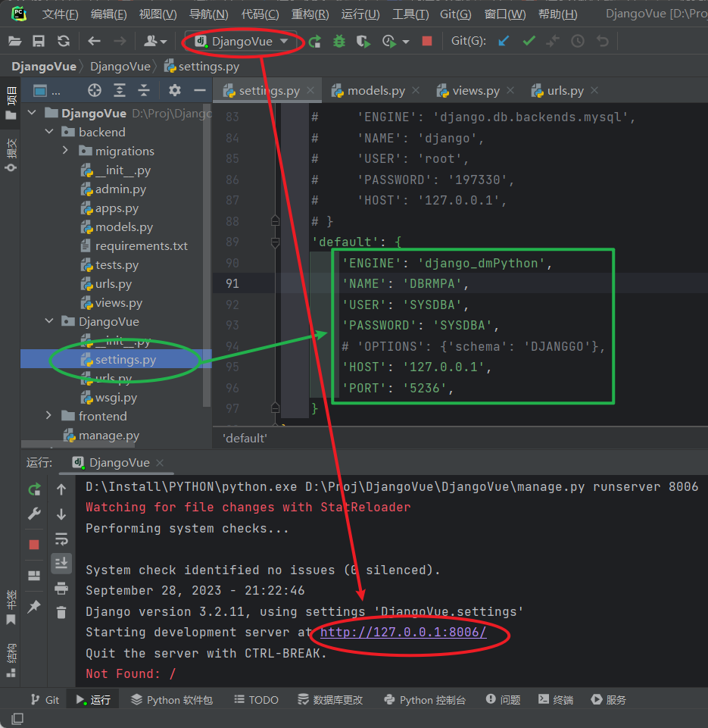The width and height of the screenshot is (708, 728).
Task: Click the Open folder toolbar icon
Action: pos(15,42)
